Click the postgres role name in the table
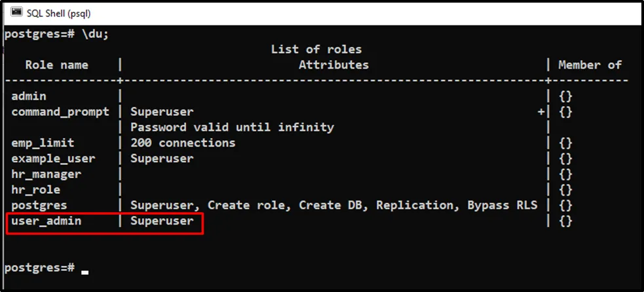Image resolution: width=644 pixels, height=292 pixels. point(39,206)
